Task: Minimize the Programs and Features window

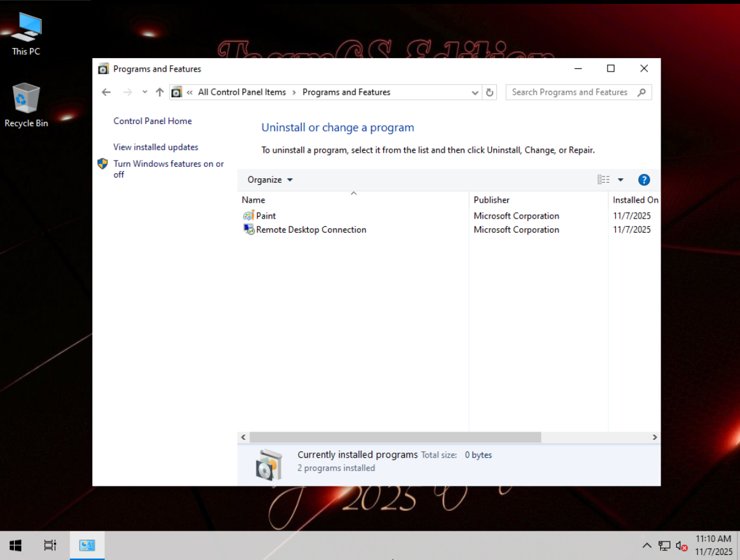Action: point(578,69)
